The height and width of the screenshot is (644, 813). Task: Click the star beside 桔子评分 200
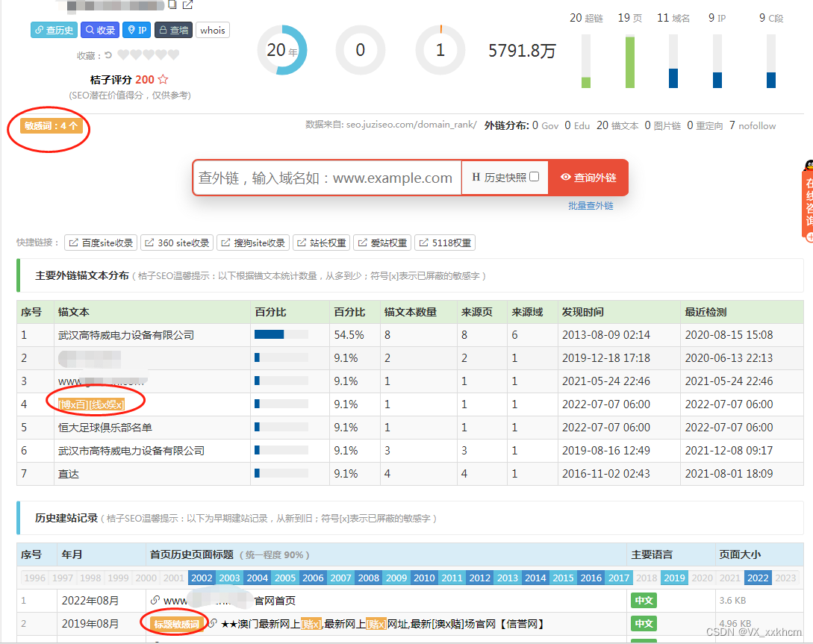click(161, 78)
